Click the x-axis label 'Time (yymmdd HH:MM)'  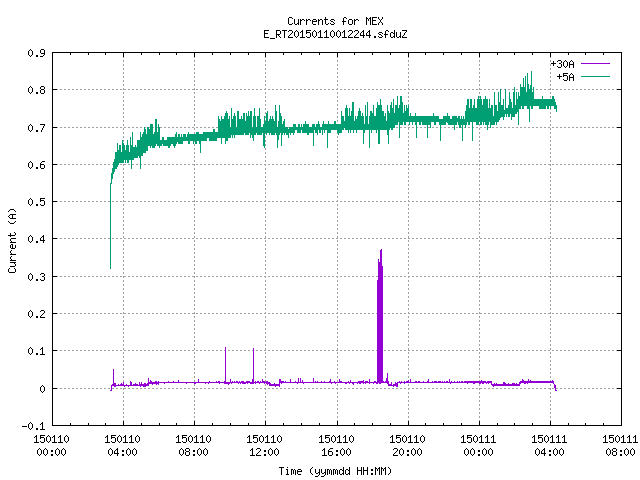click(x=335, y=471)
